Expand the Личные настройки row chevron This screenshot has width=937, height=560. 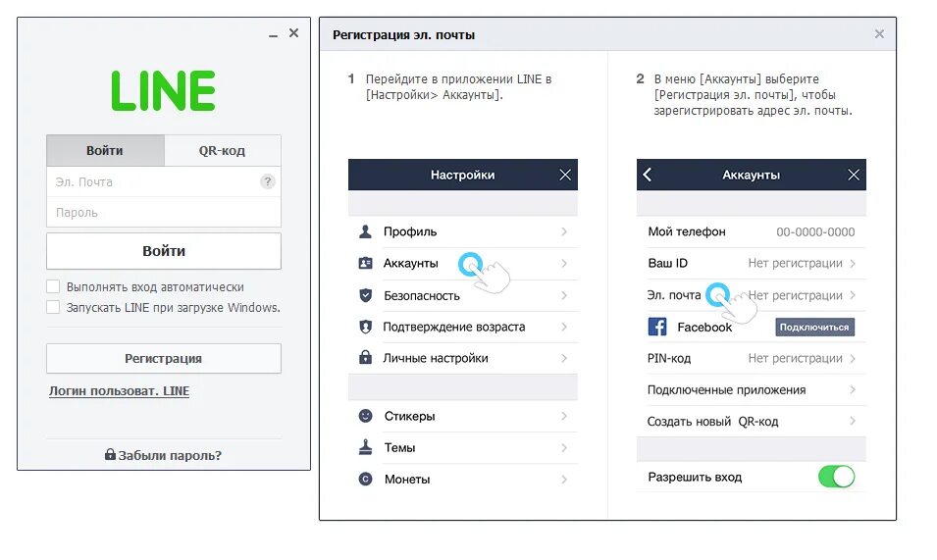pos(564,358)
